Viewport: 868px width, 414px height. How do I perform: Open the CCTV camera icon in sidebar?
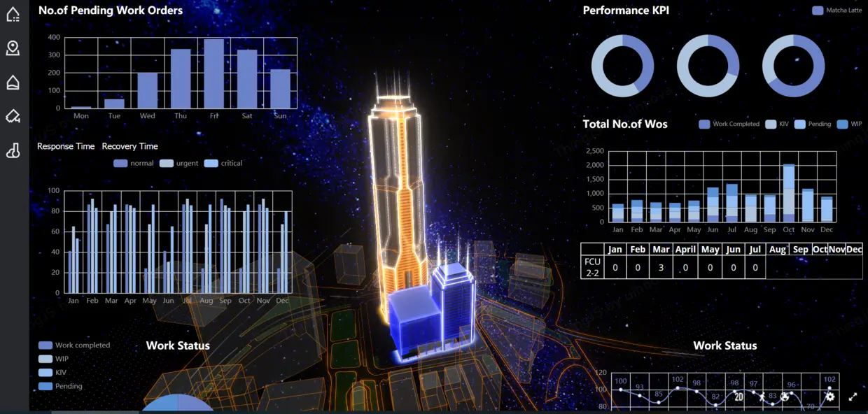click(13, 116)
